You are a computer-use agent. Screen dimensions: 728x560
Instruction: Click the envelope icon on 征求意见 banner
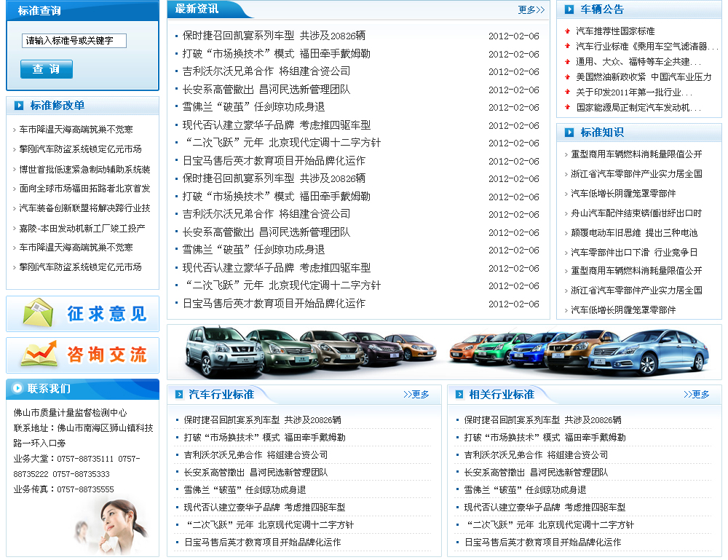pyautogui.click(x=38, y=313)
